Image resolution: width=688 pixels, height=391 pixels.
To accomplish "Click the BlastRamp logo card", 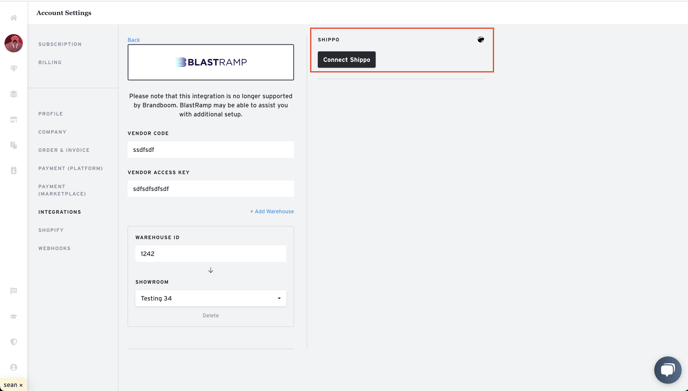I will (x=211, y=62).
